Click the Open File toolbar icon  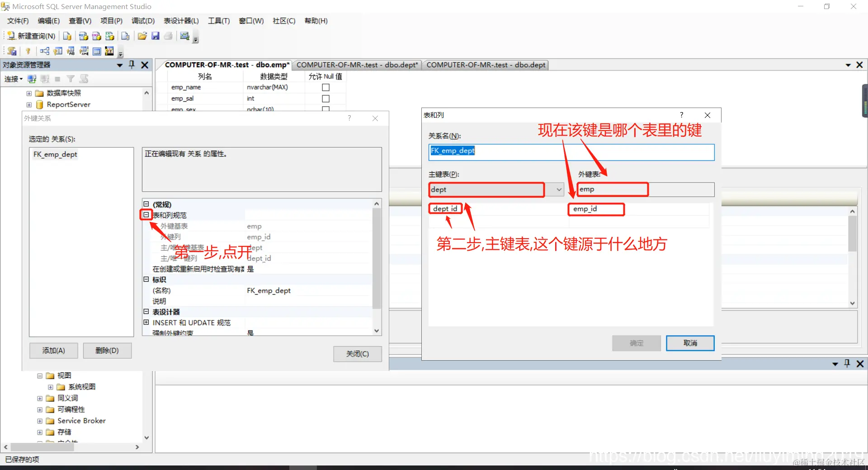click(142, 36)
